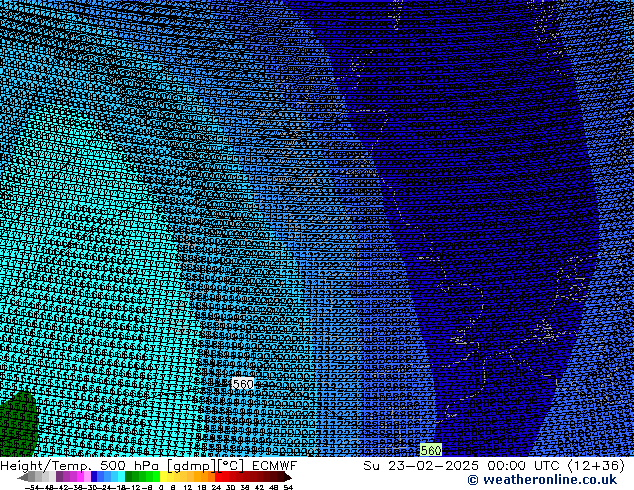Click the [gdmp] unit label
This screenshot has width=634, height=490.
coord(192,466)
